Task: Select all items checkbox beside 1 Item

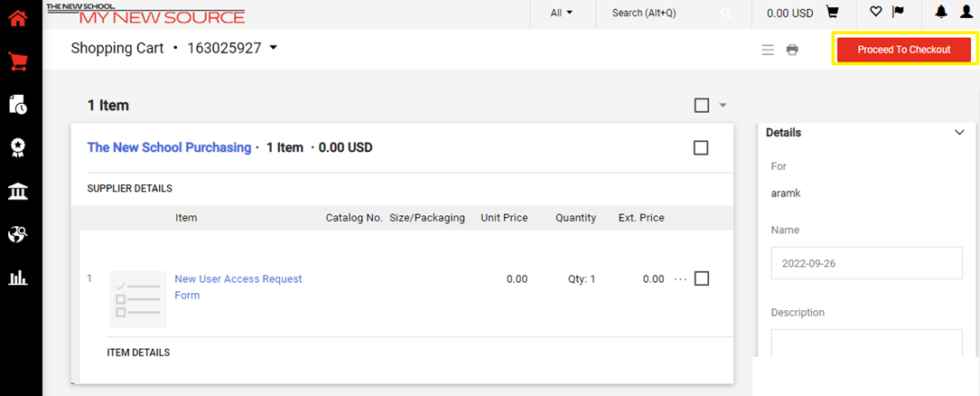Action: pos(702,105)
